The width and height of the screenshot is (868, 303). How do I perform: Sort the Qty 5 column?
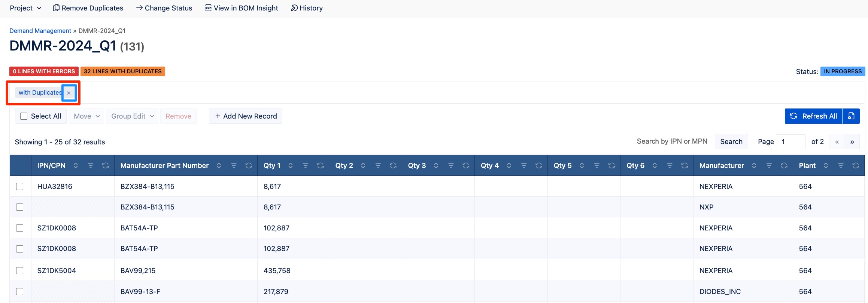pos(582,165)
